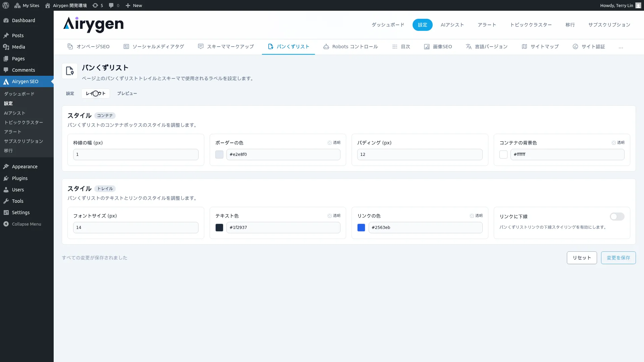The height and width of the screenshot is (362, 644).
Task: Switch to 言語バージョン tab
Action: 487,47
